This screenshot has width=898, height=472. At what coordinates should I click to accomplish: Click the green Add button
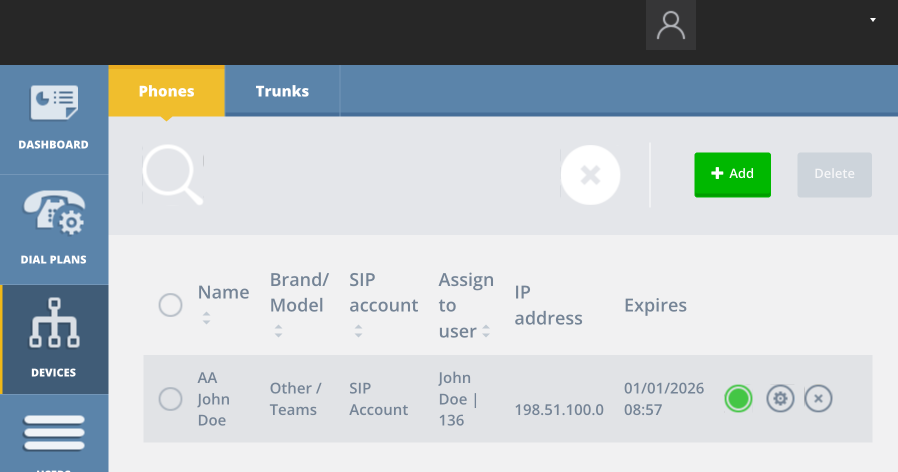point(732,175)
